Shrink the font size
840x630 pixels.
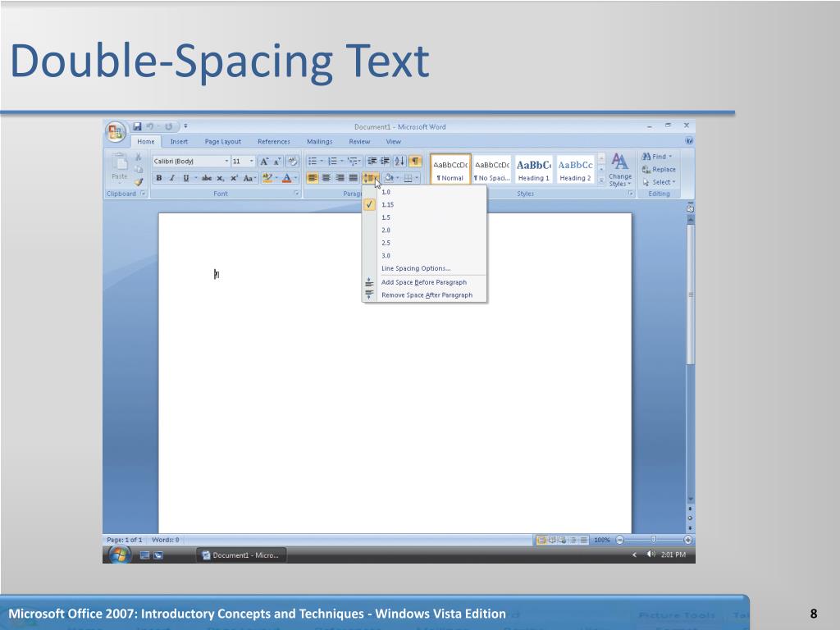coord(277,162)
